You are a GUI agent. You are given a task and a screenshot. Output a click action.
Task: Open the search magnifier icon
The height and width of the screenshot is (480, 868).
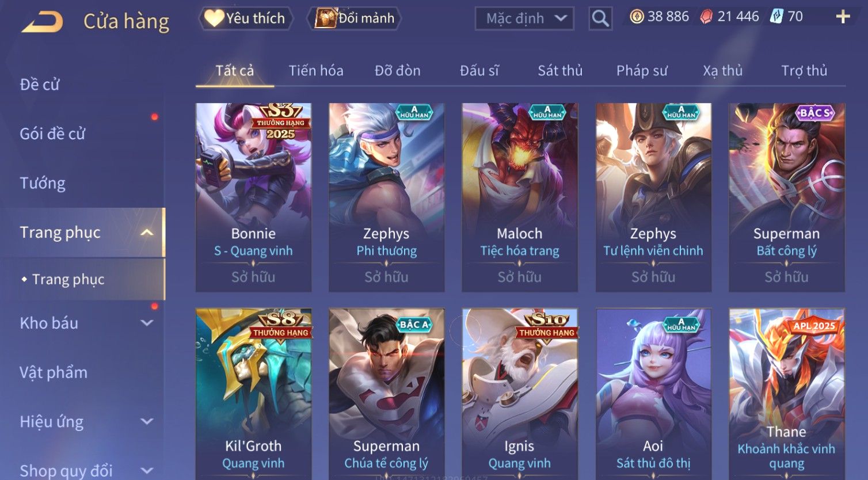point(600,18)
